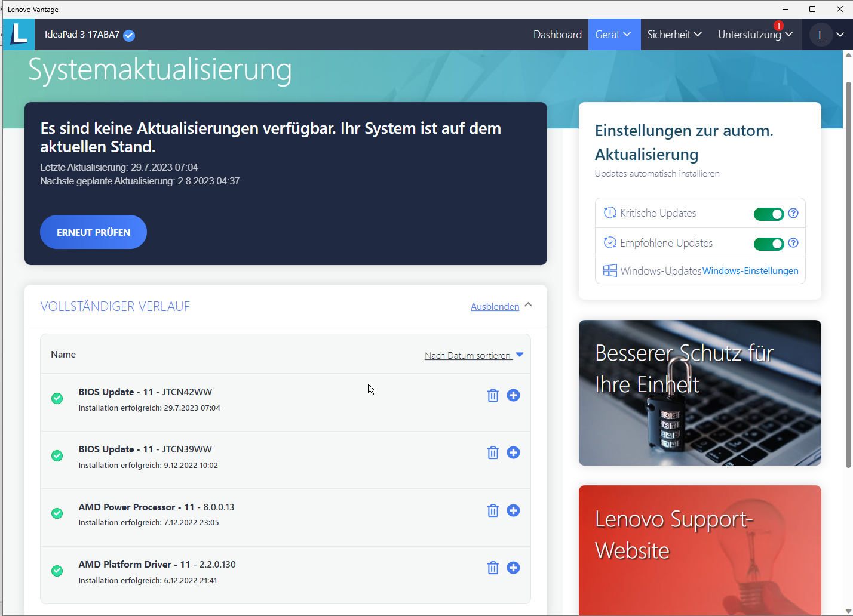Click trash icon for AMD Platform Driver

click(493, 568)
